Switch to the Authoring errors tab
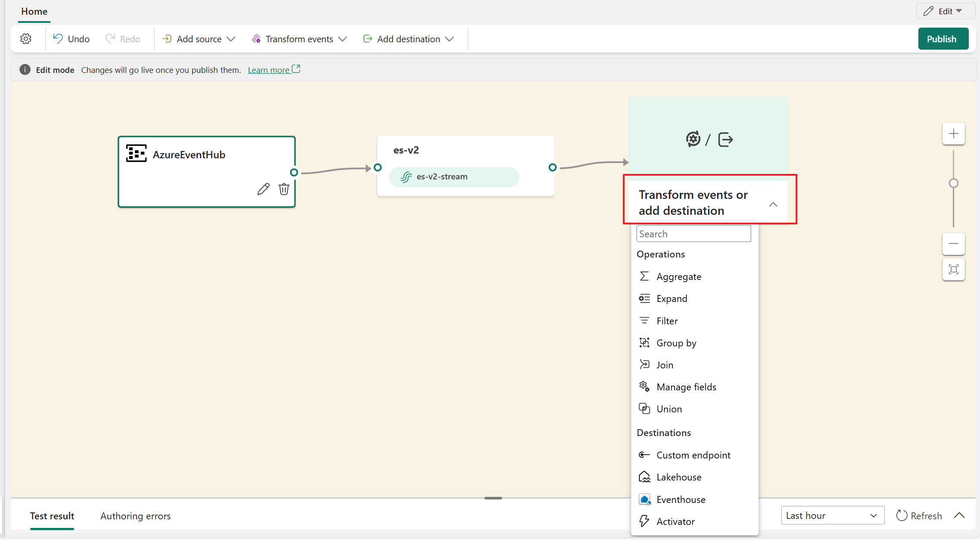The width and height of the screenshot is (980, 540). tap(135, 515)
